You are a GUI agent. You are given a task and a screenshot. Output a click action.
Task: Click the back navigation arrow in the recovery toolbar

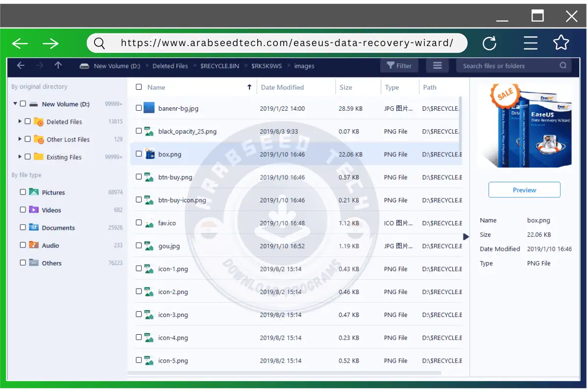pos(20,65)
